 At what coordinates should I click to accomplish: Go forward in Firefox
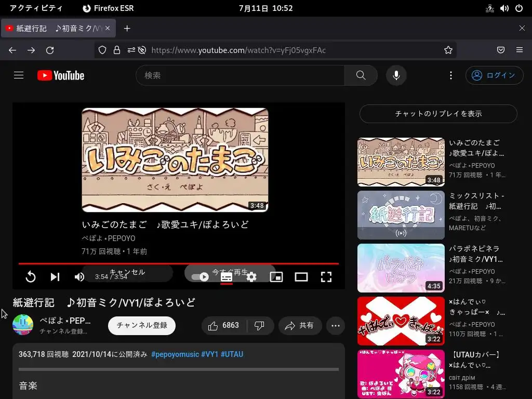click(x=31, y=50)
